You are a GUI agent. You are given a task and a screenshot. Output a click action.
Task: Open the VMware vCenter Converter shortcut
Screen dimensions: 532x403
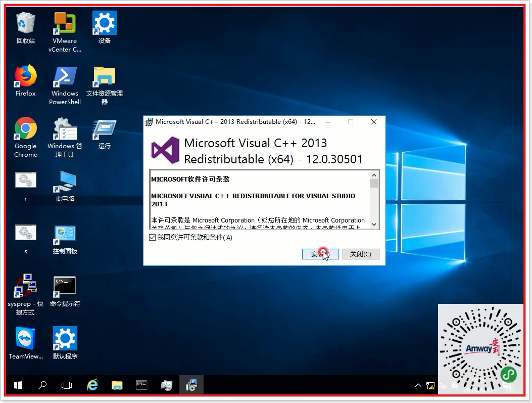65,32
